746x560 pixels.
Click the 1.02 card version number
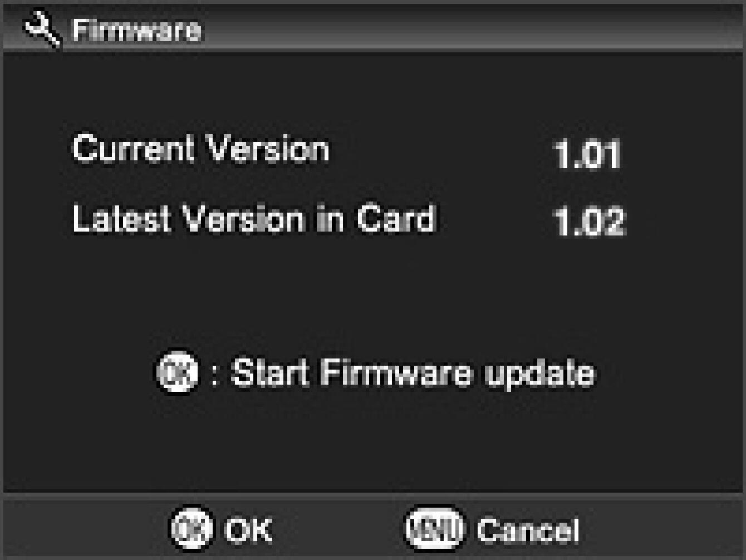click(x=590, y=222)
